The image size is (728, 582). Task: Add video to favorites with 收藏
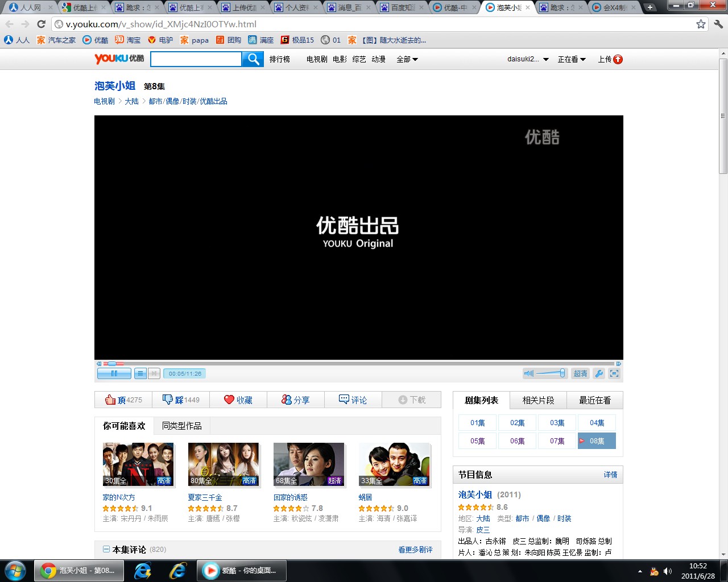(x=238, y=400)
